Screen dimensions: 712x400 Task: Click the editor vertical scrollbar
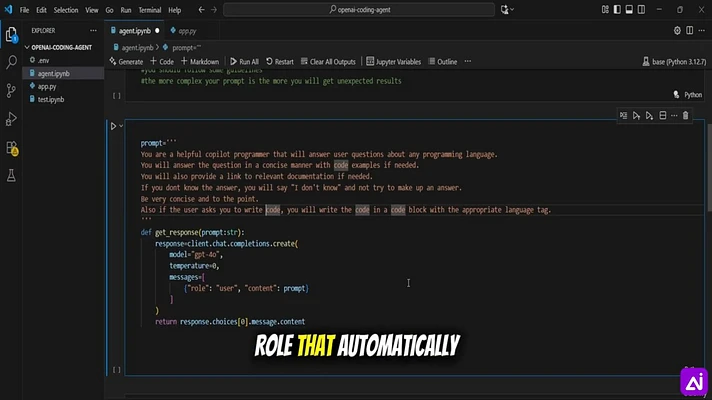tap(709, 168)
